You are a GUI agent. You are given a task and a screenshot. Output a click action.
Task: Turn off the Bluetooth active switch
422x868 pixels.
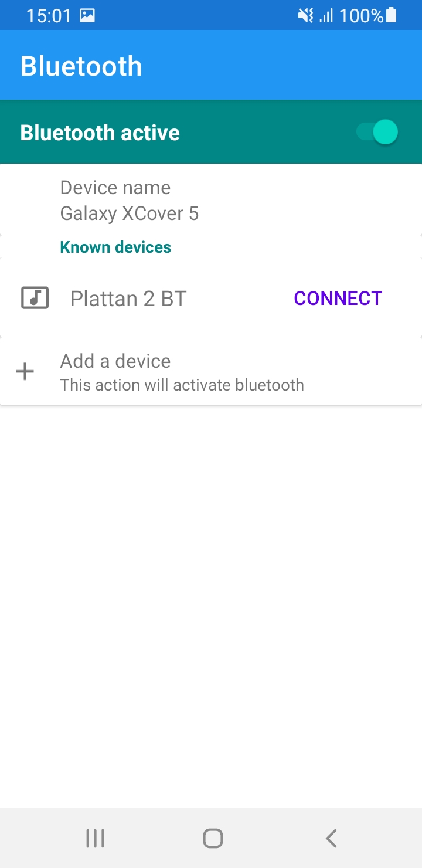377,132
